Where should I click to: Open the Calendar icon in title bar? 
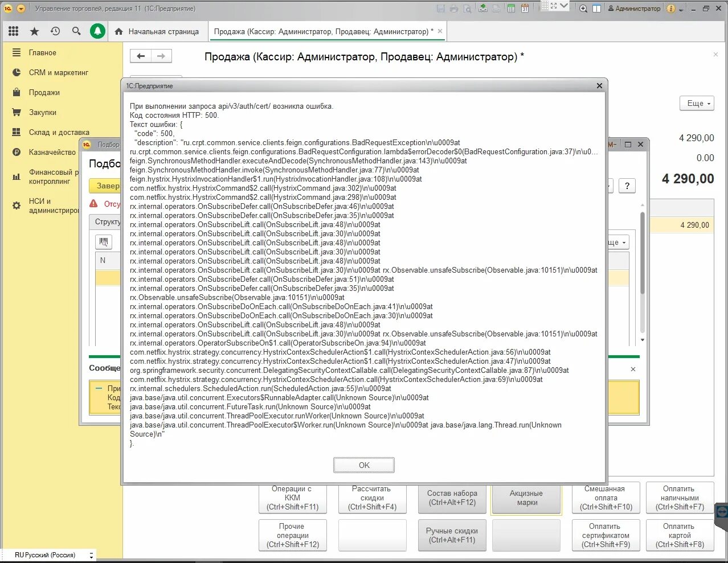[525, 9]
